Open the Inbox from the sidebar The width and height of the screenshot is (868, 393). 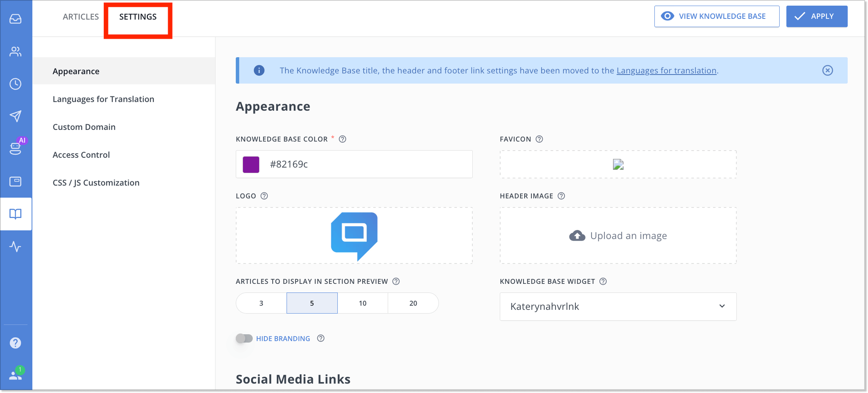click(15, 19)
